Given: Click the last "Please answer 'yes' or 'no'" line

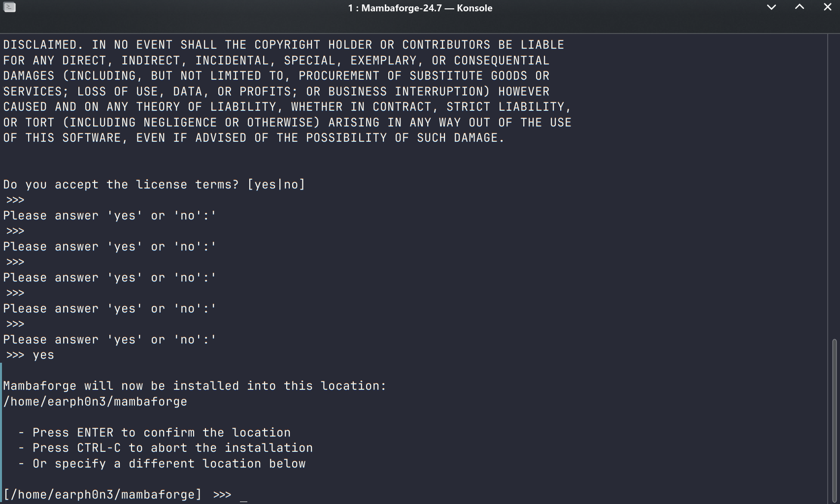Looking at the screenshot, I should point(109,340).
